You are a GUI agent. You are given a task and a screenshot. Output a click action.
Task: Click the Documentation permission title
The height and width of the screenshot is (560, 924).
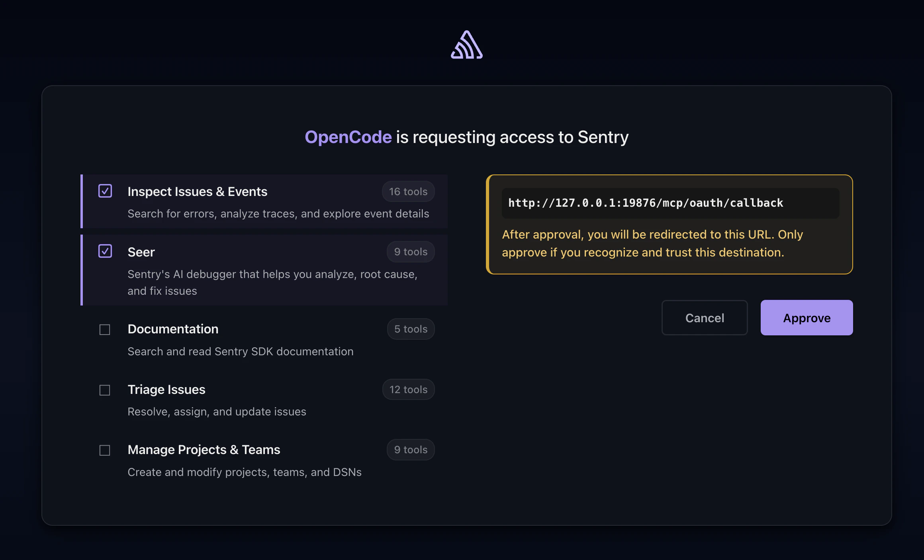pos(172,329)
